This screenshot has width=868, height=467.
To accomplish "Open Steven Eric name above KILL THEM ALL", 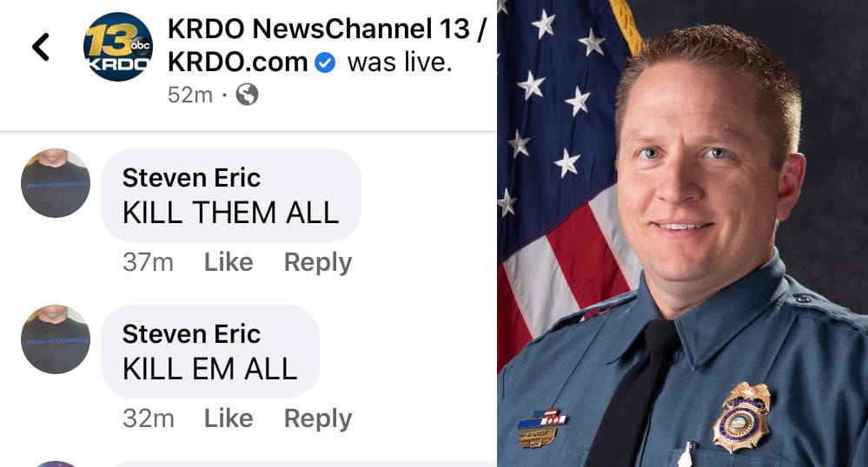I will point(191,178).
